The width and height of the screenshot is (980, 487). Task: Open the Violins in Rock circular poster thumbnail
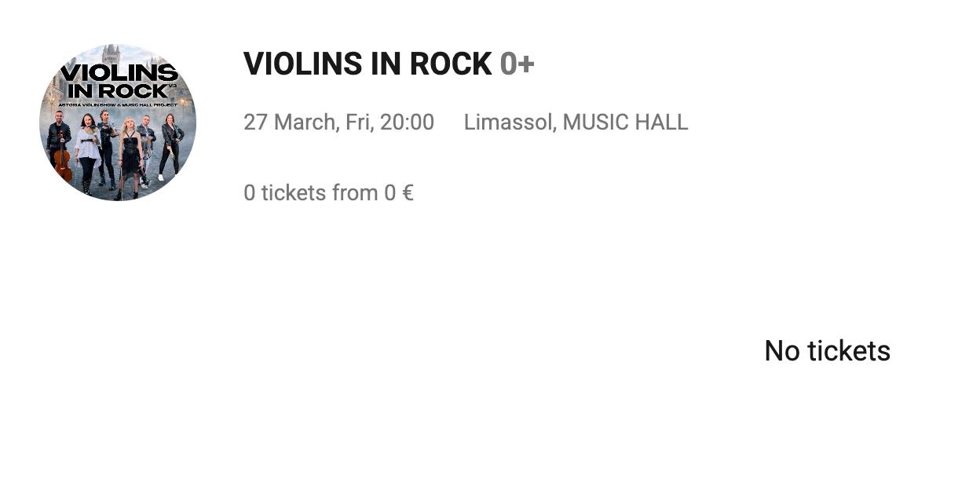click(x=118, y=122)
